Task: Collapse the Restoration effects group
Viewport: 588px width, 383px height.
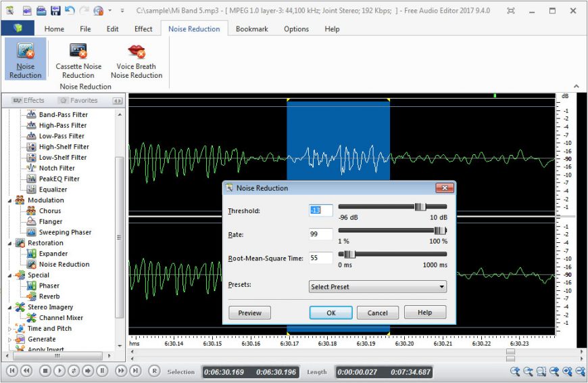Action: pyautogui.click(x=10, y=243)
